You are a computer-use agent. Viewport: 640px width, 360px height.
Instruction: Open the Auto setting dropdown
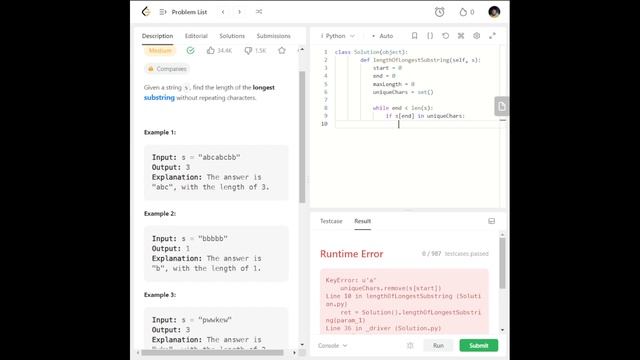point(383,36)
